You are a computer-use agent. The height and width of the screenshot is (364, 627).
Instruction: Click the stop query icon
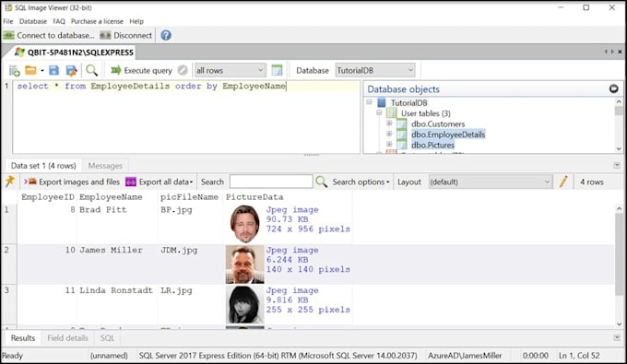tap(183, 70)
